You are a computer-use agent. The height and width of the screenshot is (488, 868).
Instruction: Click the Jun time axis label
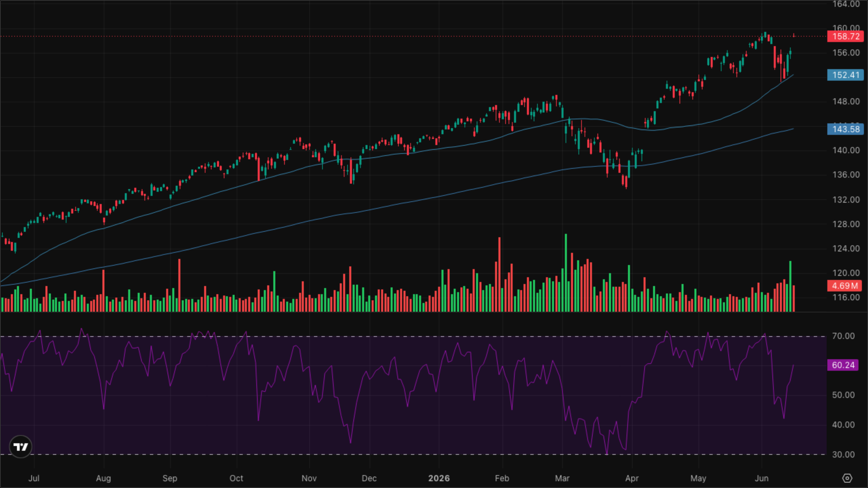(762, 478)
